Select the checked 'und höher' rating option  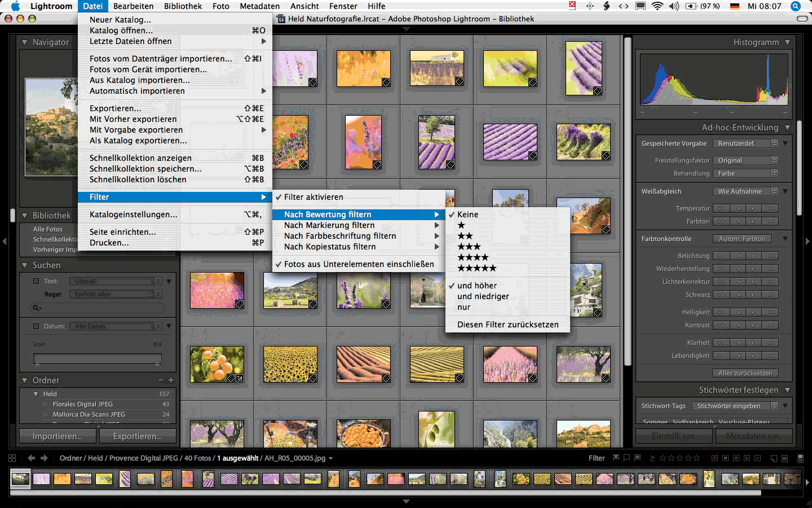(x=507, y=286)
